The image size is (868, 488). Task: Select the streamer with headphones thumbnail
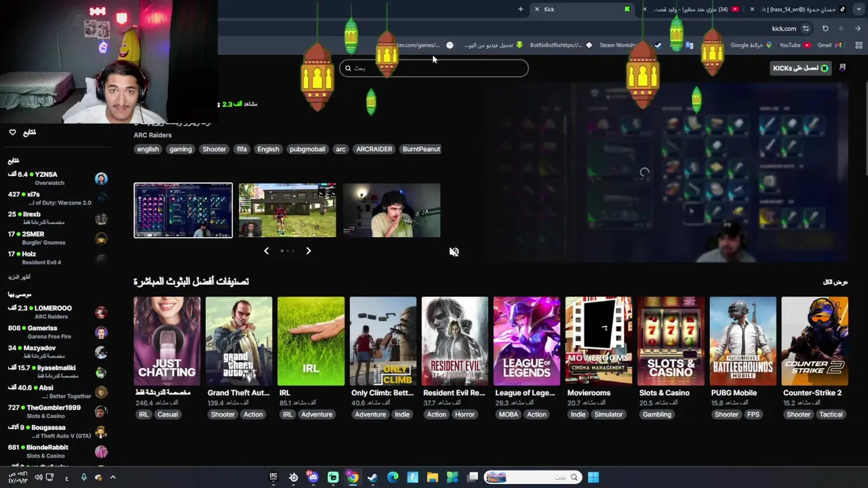391,210
